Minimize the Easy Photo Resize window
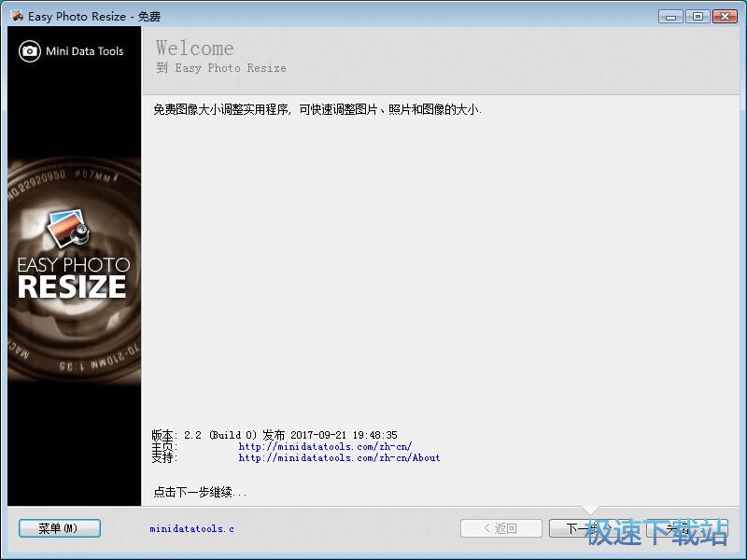Viewport: 747px width, 560px height. click(669, 16)
